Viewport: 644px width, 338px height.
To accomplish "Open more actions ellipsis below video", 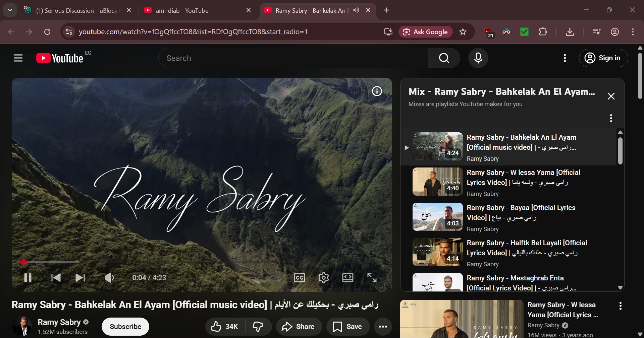I will click(383, 327).
